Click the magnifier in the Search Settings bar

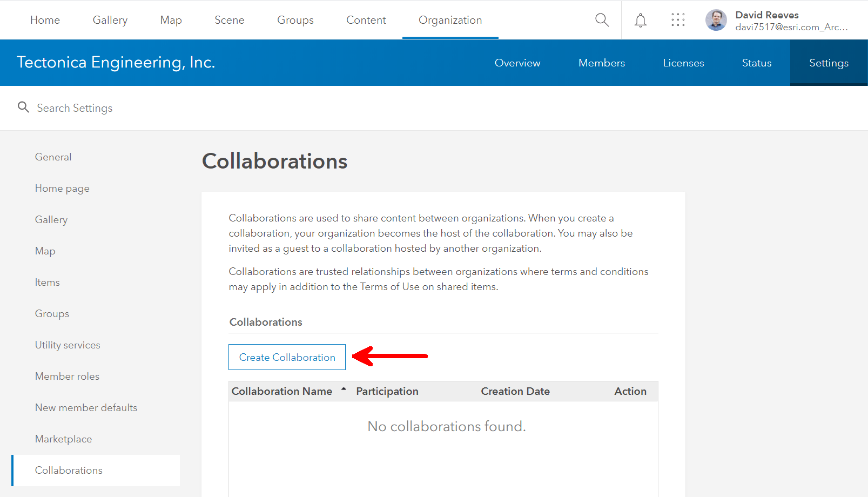coord(23,108)
